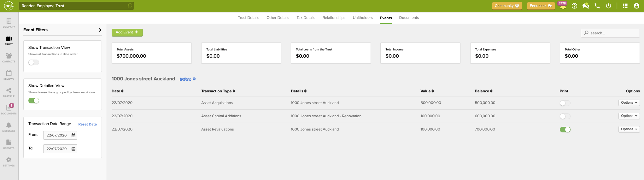The height and width of the screenshot is (180, 644).
Task: Open Documents icon with badge 3
Action: point(9,109)
